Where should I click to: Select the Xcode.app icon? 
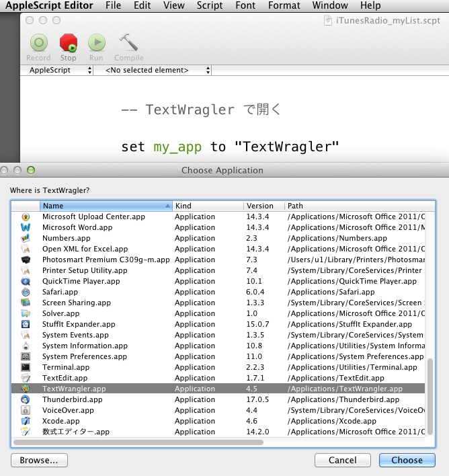pyautogui.click(x=26, y=421)
